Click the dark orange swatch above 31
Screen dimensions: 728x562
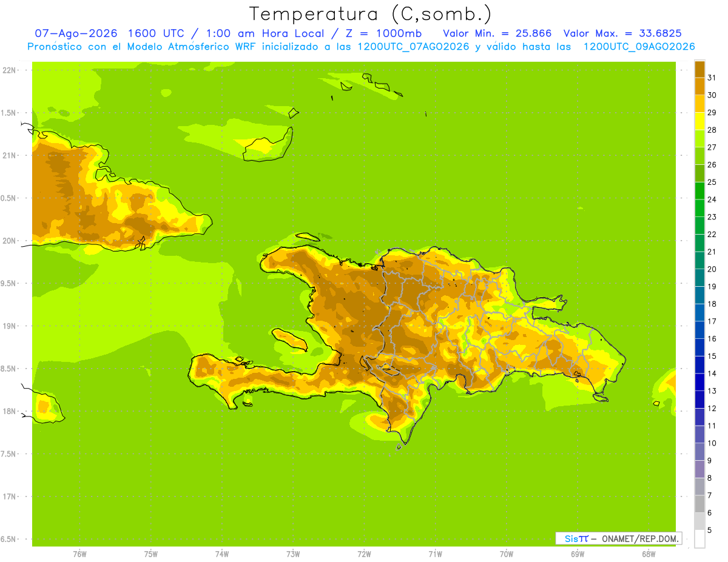pyautogui.click(x=699, y=69)
